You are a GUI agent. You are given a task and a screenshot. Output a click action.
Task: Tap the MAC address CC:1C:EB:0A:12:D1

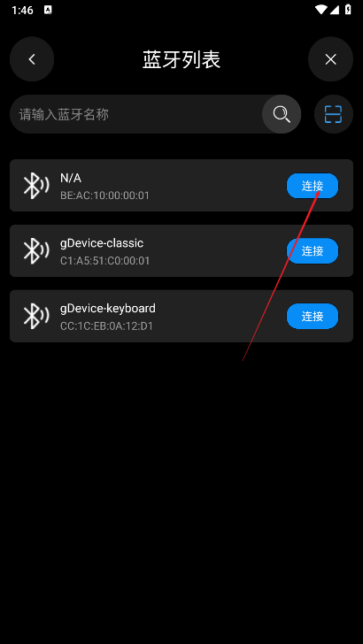(106, 326)
